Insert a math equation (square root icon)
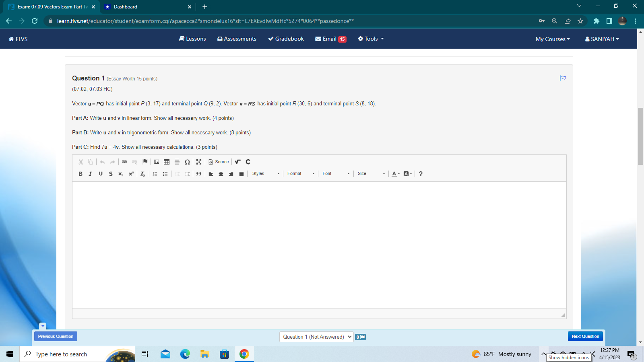This screenshot has width=644, height=362. tap(237, 162)
